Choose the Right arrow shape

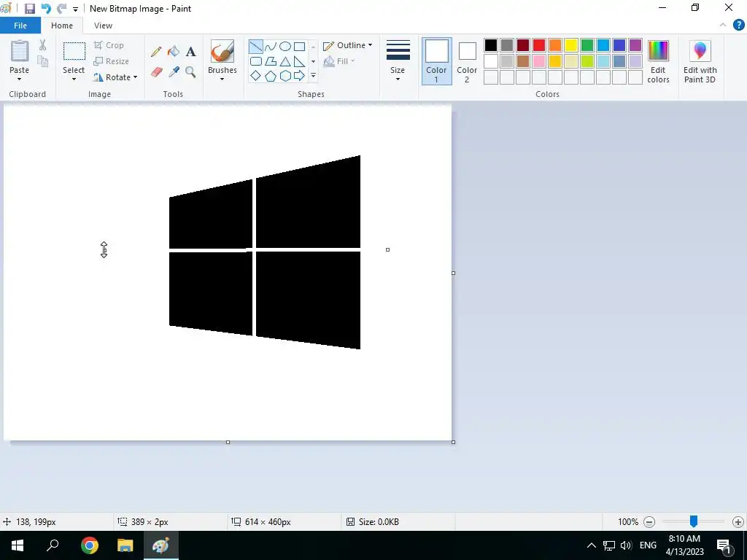(x=299, y=76)
